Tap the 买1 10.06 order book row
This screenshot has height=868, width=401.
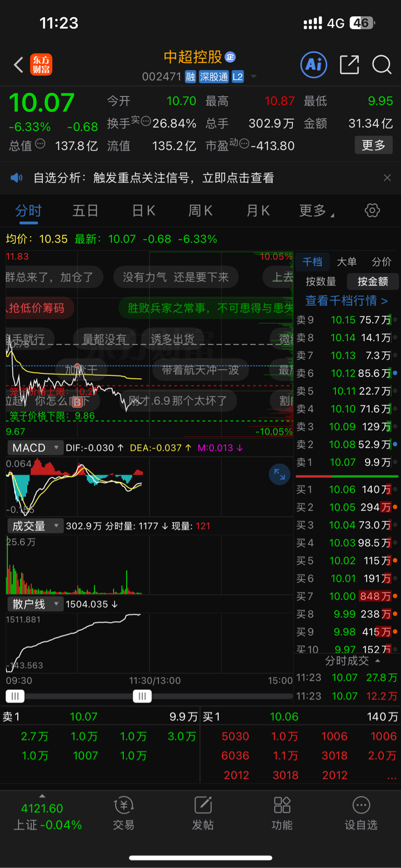[347, 489]
